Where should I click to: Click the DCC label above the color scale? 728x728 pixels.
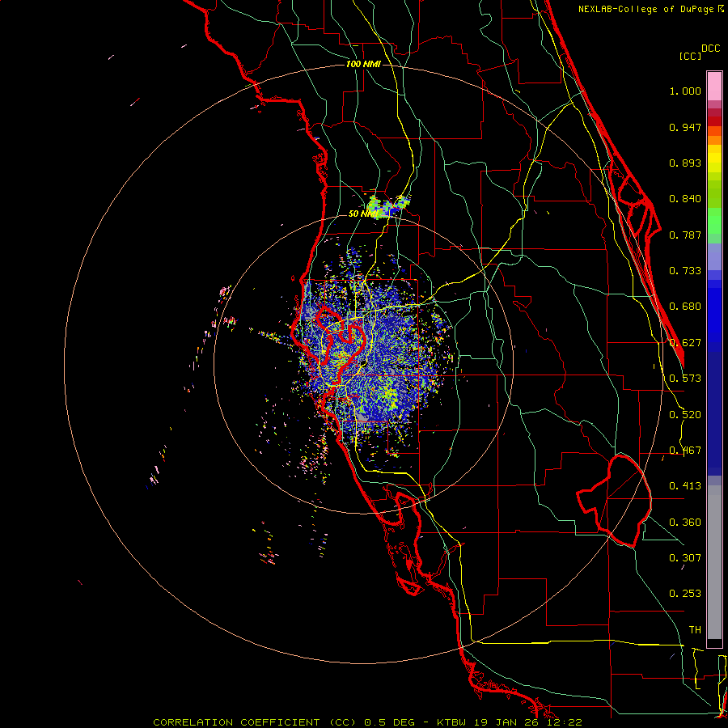tap(710, 49)
